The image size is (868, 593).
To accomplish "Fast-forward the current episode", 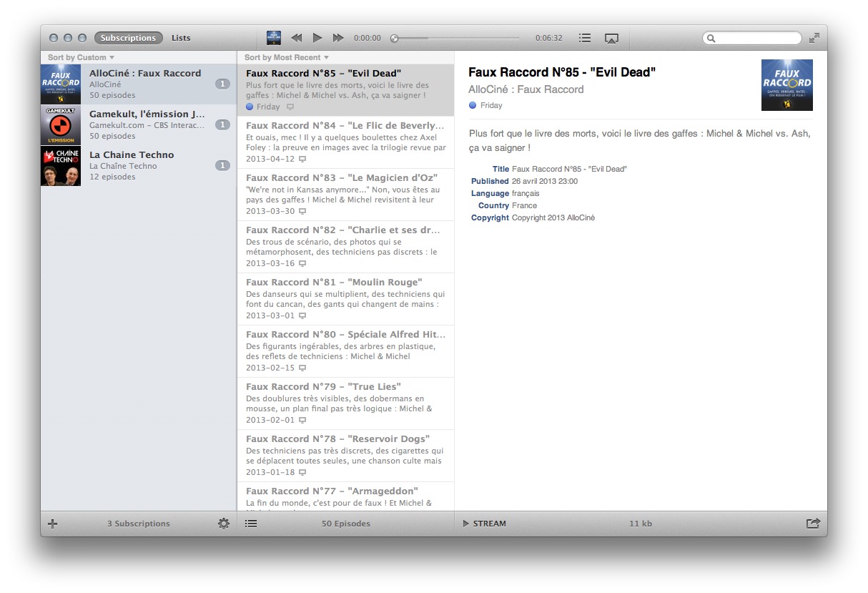I will [x=338, y=38].
